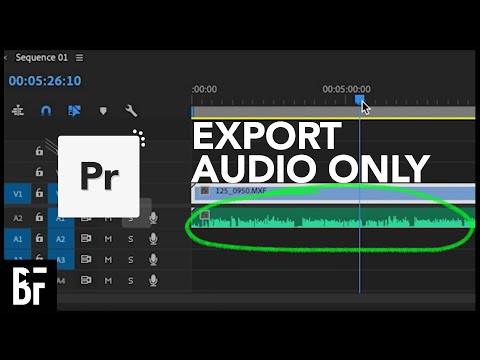
Task: Open the Sequence 01 panel menu icon
Action: click(79, 58)
